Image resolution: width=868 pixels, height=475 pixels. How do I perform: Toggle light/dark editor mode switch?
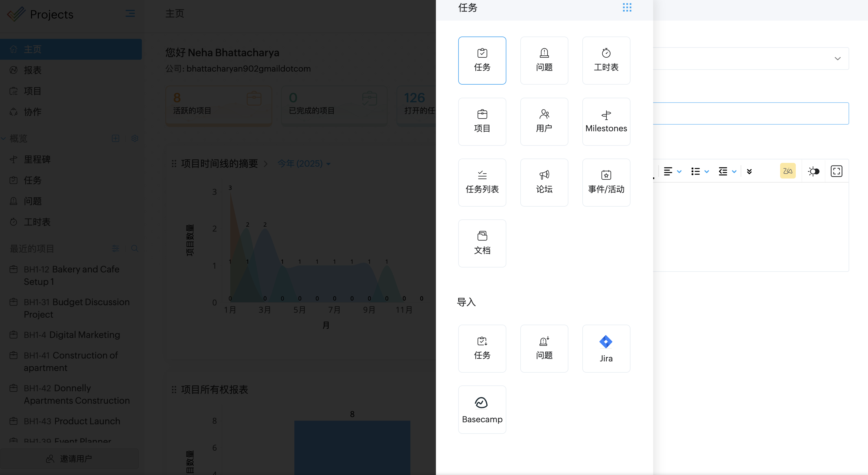[813, 171]
